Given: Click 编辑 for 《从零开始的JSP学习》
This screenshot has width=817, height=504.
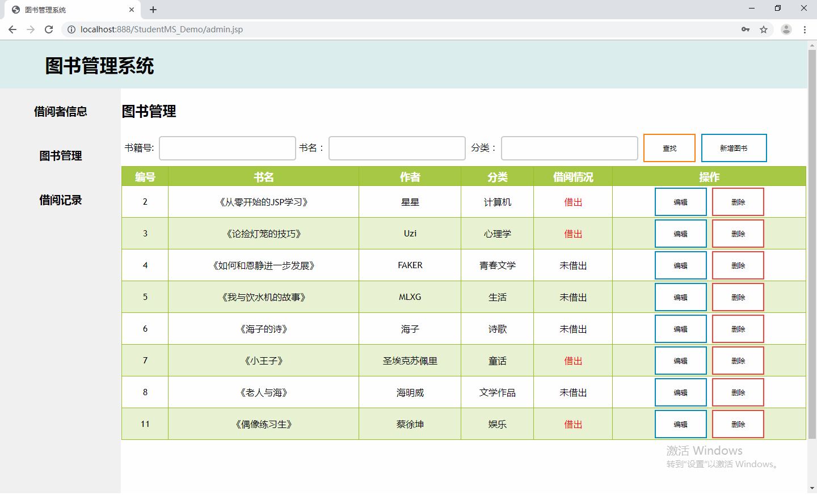Looking at the screenshot, I should pos(680,202).
